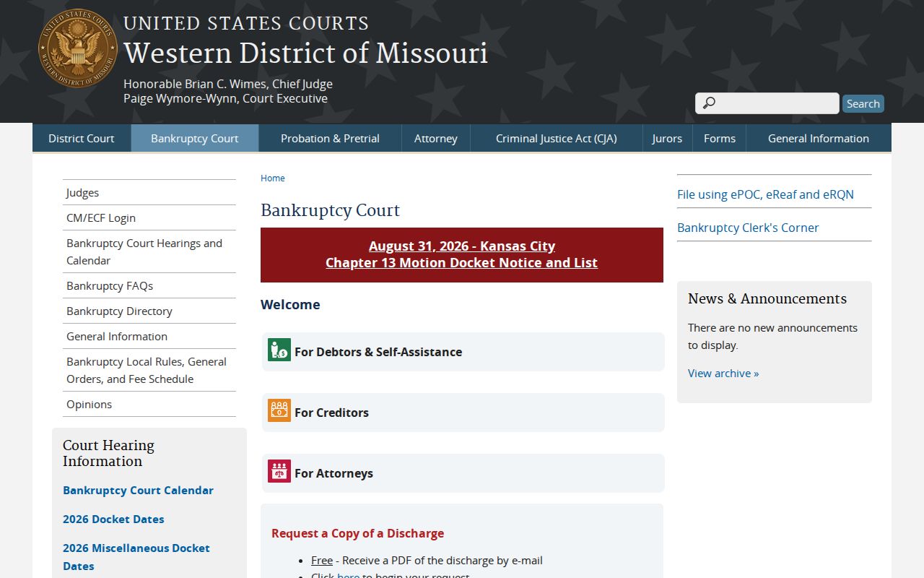Open Bankruptcy FAQs sidebar link
Image resolution: width=924 pixels, height=578 pixels.
149,285
